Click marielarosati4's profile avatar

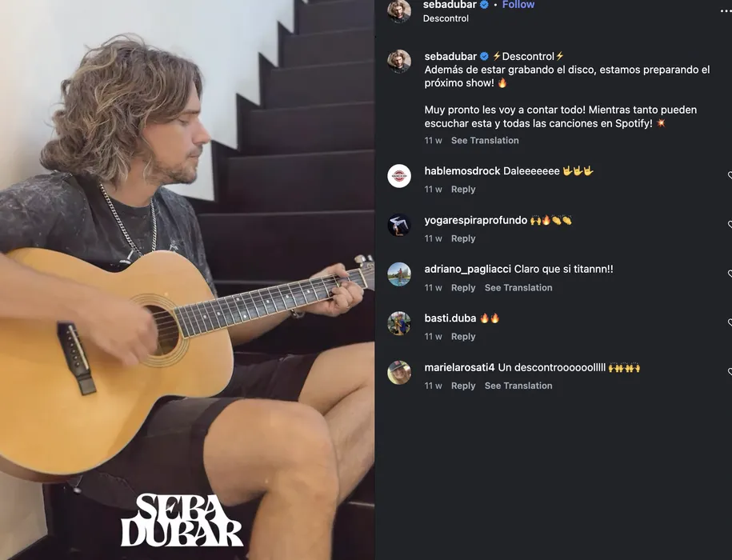[x=399, y=373]
